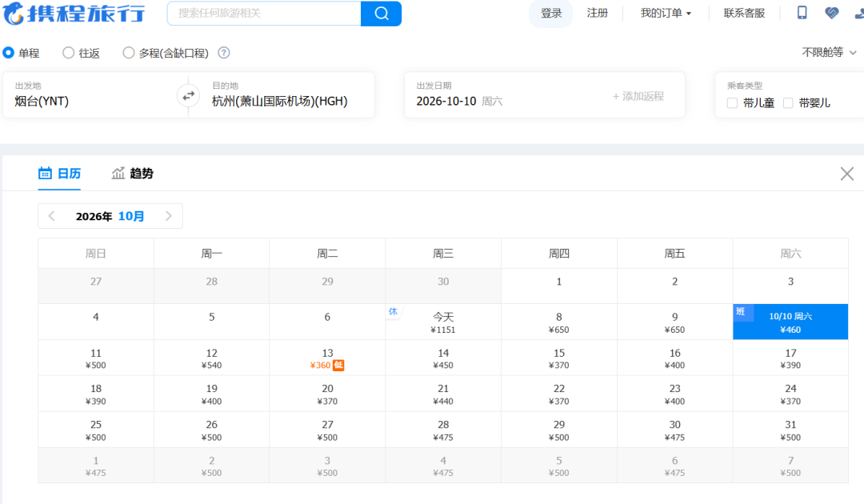Select October 12 priced ¥540

point(211,358)
